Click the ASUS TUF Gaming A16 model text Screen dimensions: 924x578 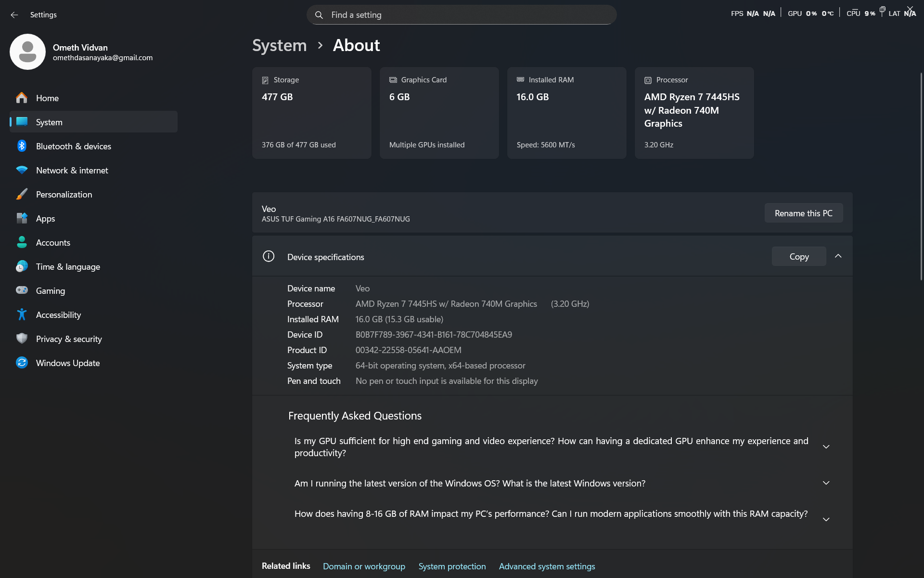coord(336,219)
